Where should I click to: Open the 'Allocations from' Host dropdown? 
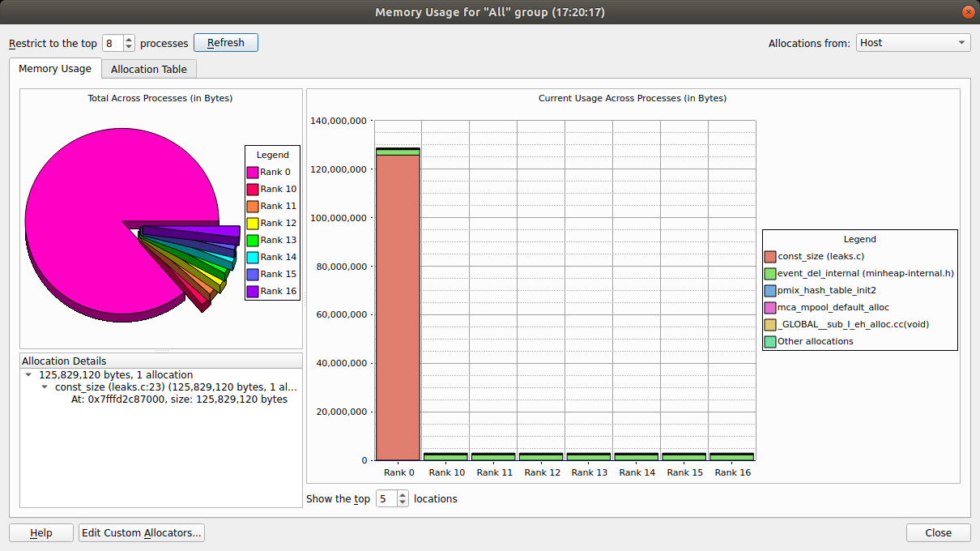pyautogui.click(x=913, y=42)
